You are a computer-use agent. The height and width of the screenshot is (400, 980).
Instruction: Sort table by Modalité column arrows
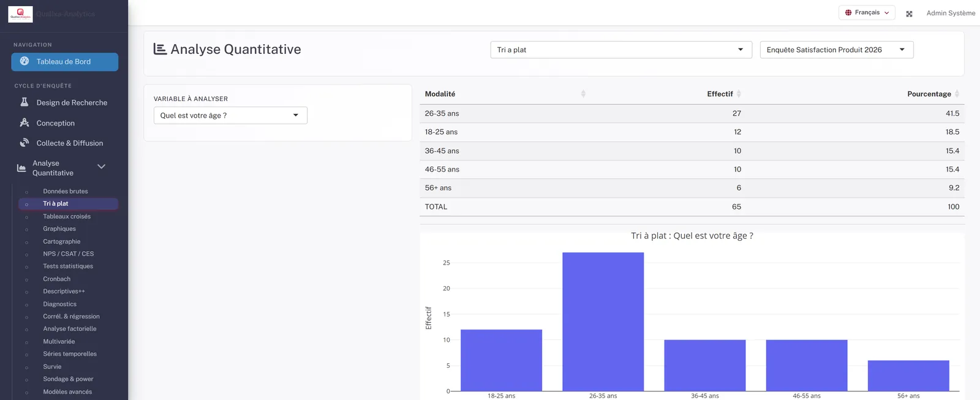tap(583, 94)
